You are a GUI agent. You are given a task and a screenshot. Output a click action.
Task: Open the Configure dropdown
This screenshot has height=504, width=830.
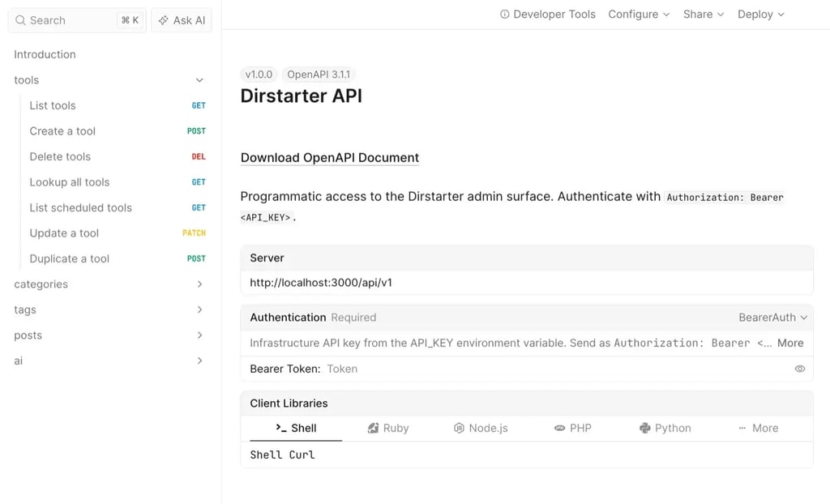pyautogui.click(x=639, y=15)
